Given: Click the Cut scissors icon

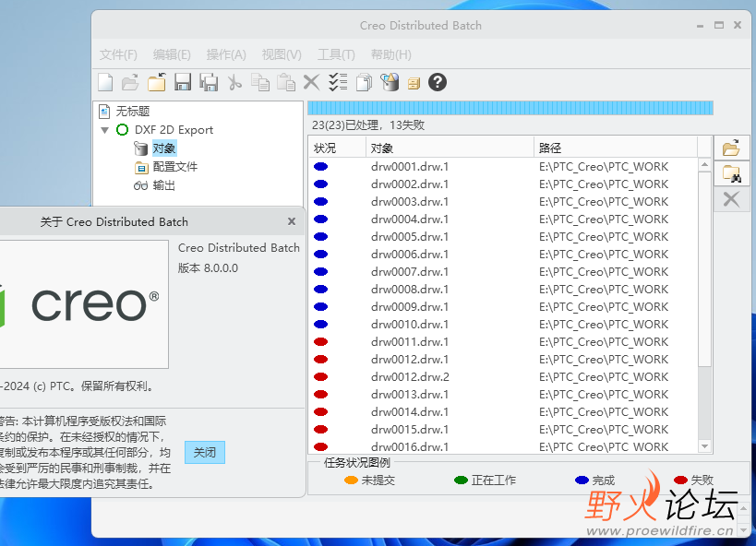Looking at the screenshot, I should [234, 82].
